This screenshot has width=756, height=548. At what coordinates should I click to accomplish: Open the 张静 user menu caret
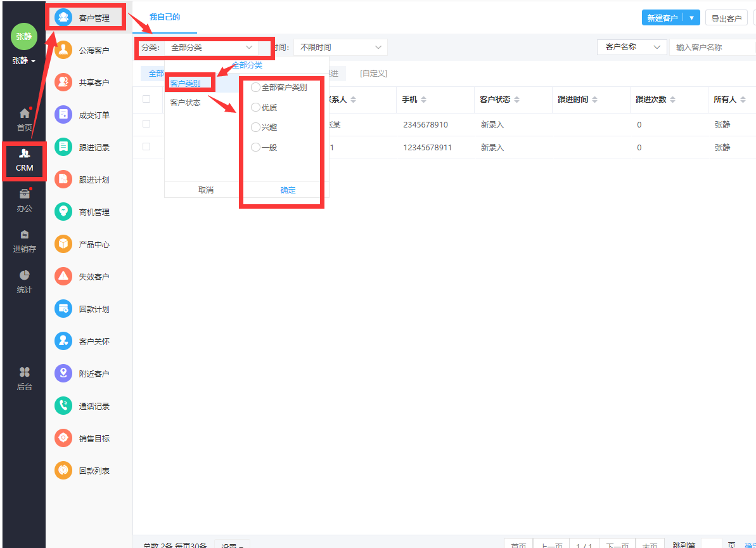point(33,62)
